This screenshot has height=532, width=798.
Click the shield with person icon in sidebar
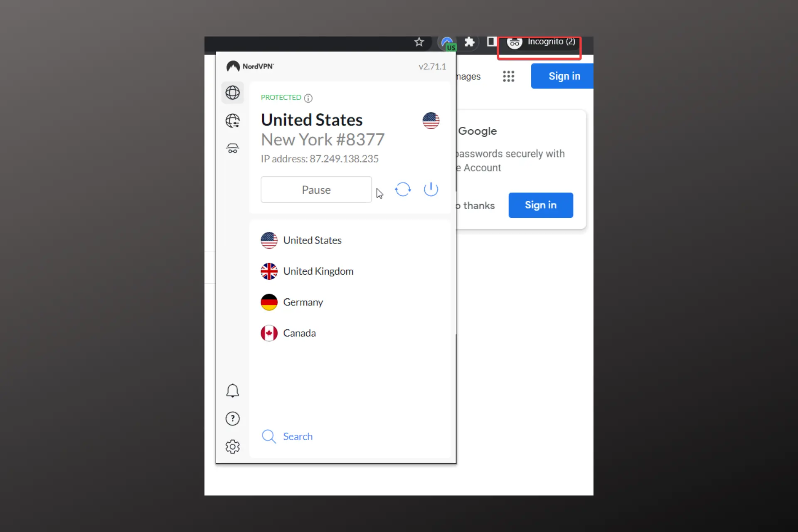coord(232,148)
